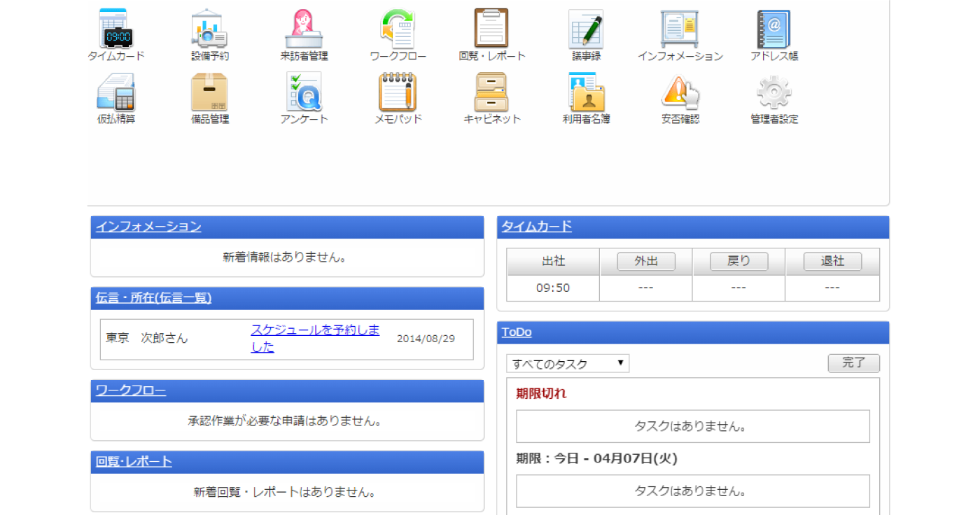Click the 出社 column header cell
980x515 pixels.
click(553, 261)
